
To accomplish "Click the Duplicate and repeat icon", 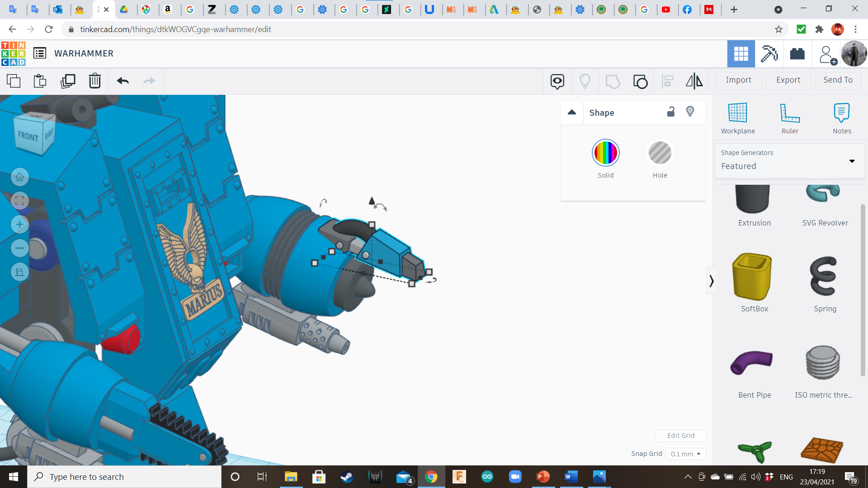I will pyautogui.click(x=68, y=81).
